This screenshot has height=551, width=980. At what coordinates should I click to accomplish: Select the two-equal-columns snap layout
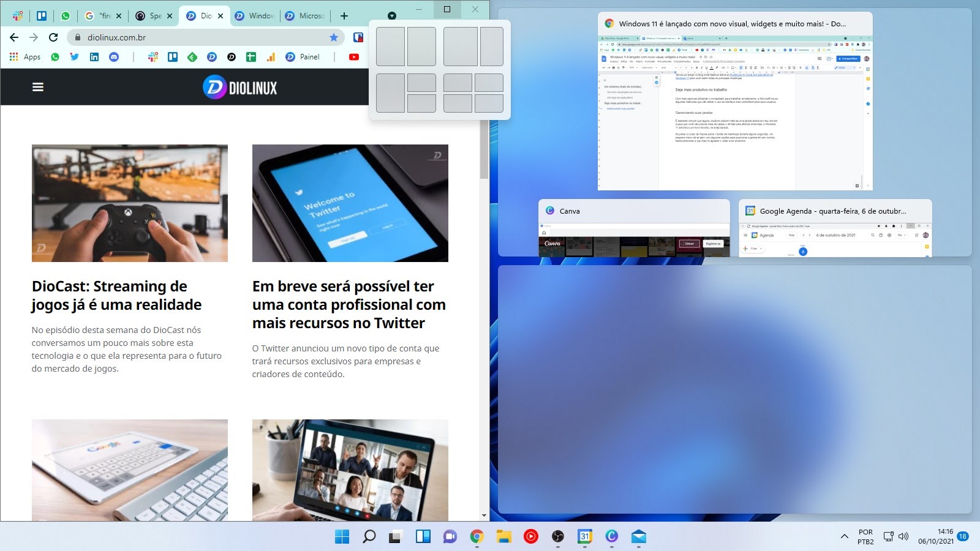click(407, 47)
